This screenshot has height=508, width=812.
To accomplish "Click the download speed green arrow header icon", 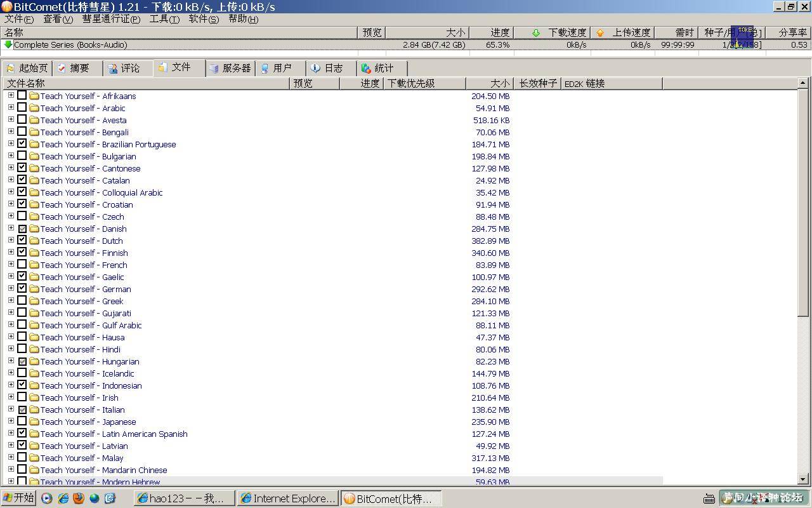I will click(536, 32).
